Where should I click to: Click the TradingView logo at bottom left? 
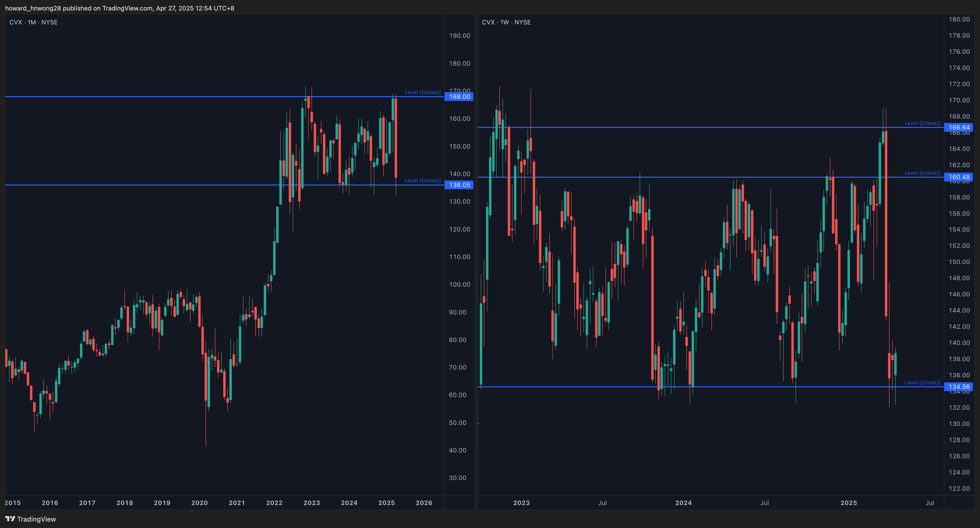30,519
